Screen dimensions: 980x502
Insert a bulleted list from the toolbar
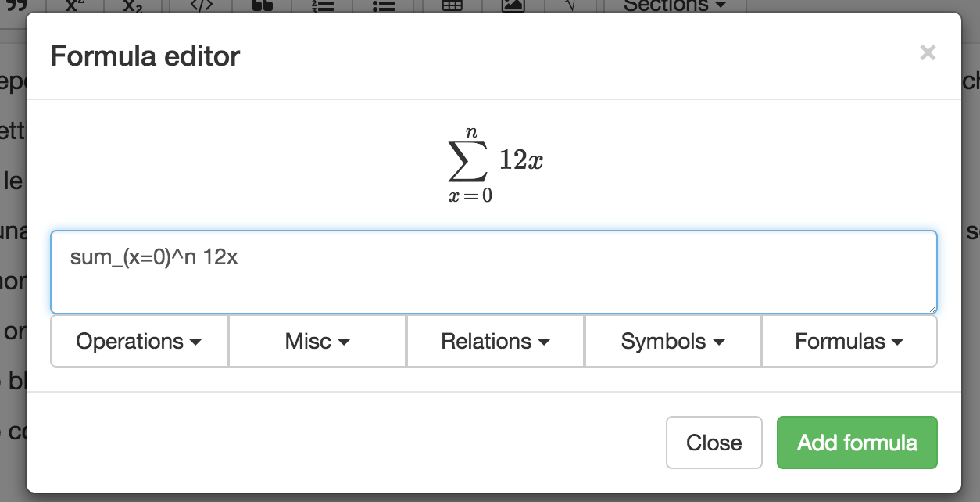[x=384, y=5]
